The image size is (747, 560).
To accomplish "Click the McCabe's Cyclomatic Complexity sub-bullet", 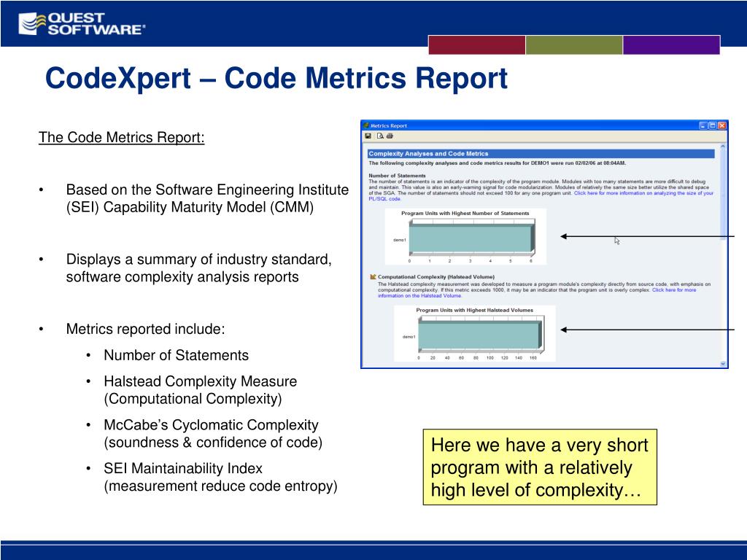I will pyautogui.click(x=213, y=433).
